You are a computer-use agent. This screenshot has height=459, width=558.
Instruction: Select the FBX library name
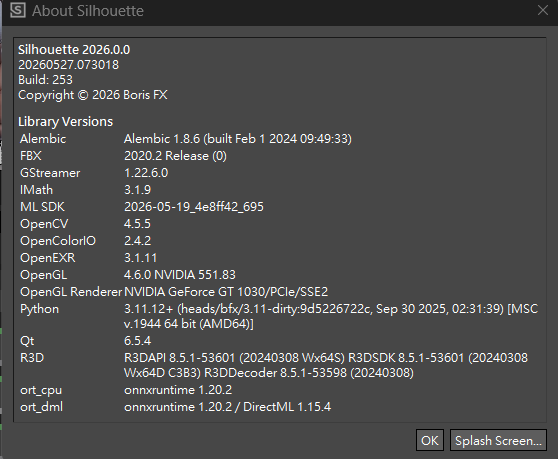coord(31,156)
